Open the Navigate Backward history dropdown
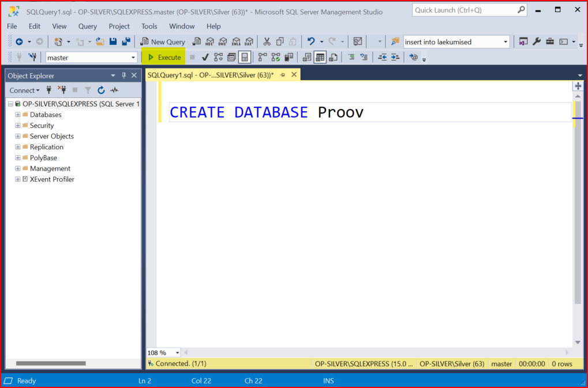This screenshot has width=588, height=388. point(29,42)
